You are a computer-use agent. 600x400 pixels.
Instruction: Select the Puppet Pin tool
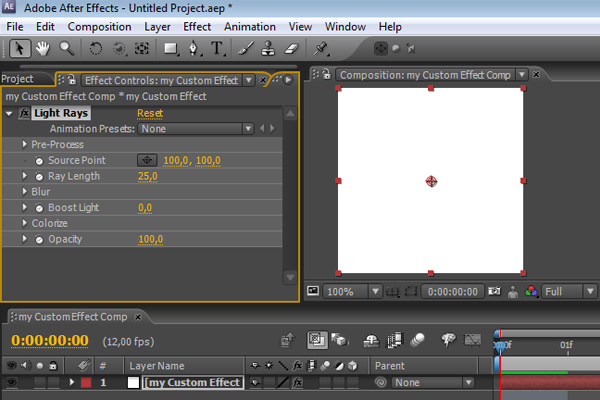click(x=321, y=49)
